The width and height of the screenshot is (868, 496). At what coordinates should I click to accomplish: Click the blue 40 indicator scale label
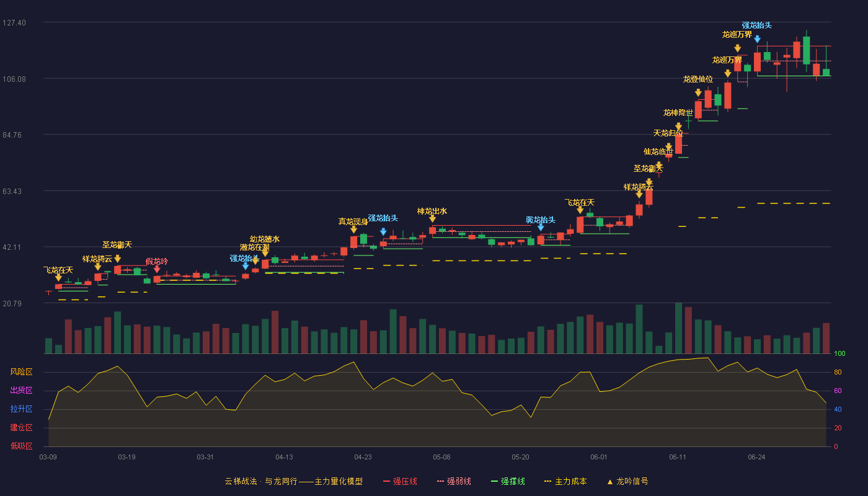(x=838, y=409)
